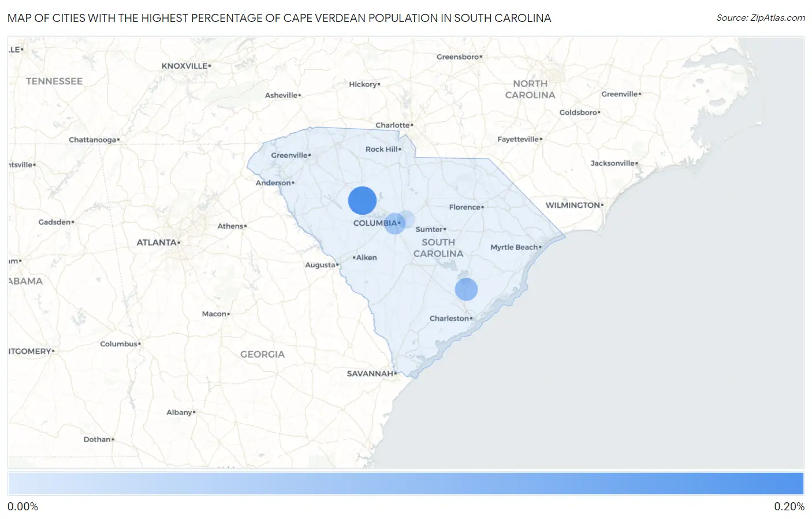Click the color gradient legend bar
The height and width of the screenshot is (519, 812).
coord(406,484)
